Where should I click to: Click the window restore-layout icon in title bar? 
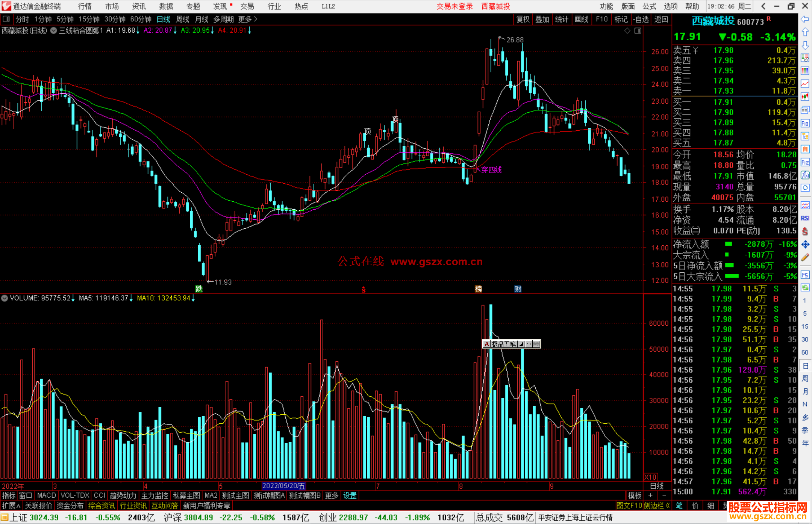coord(791,6)
